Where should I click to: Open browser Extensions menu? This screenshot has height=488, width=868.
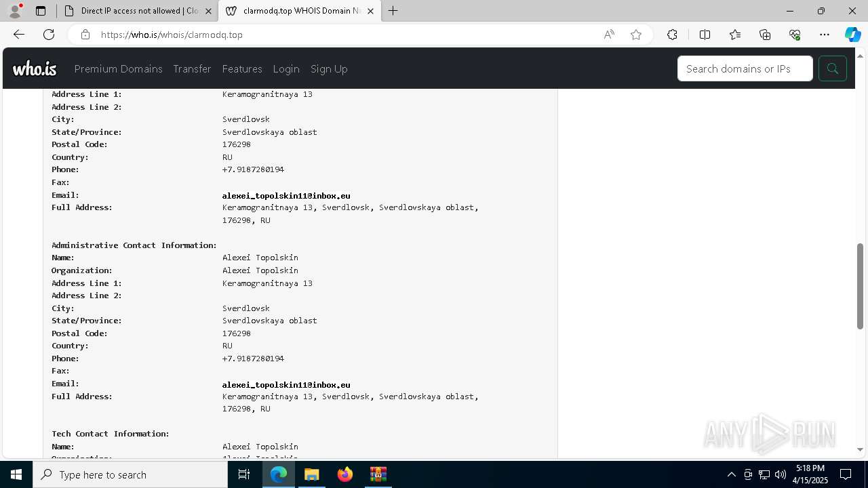(672, 35)
